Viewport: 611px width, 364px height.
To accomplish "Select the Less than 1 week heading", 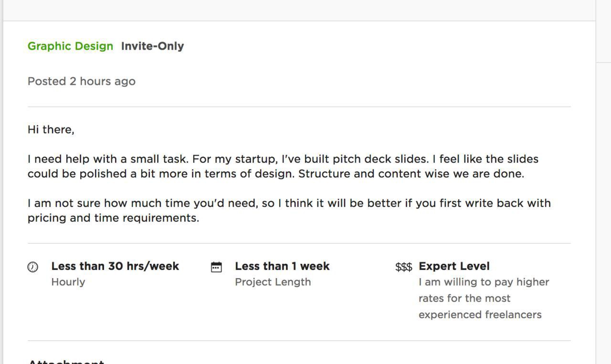I will [282, 266].
